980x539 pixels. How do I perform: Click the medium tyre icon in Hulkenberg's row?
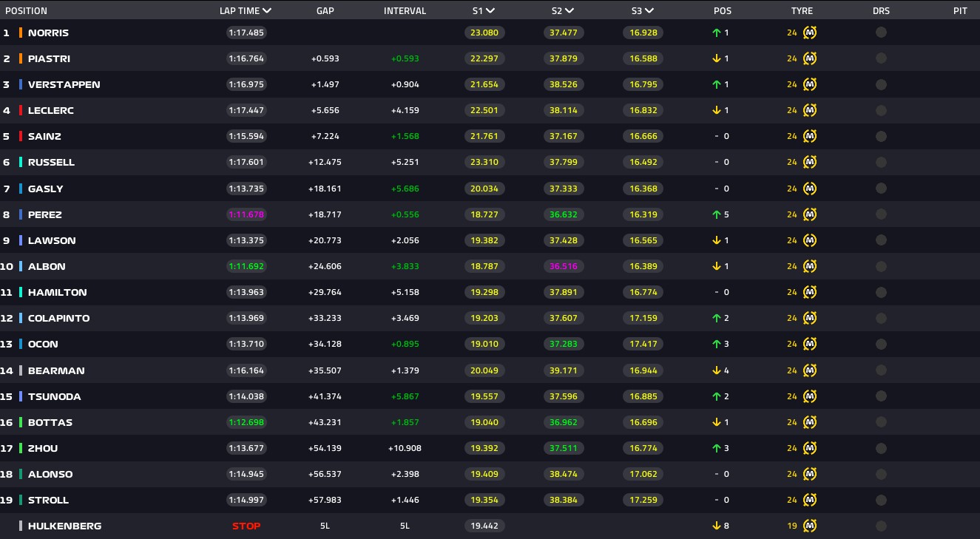810,526
